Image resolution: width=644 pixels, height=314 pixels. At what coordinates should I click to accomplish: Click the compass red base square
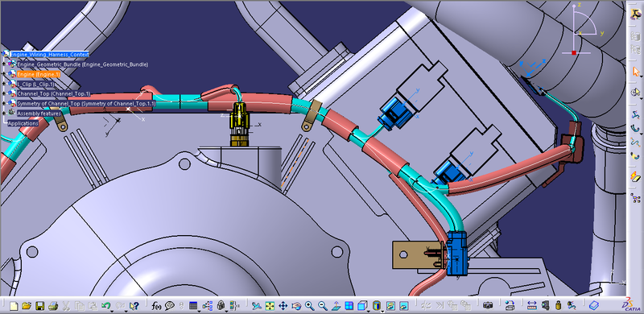(574, 52)
